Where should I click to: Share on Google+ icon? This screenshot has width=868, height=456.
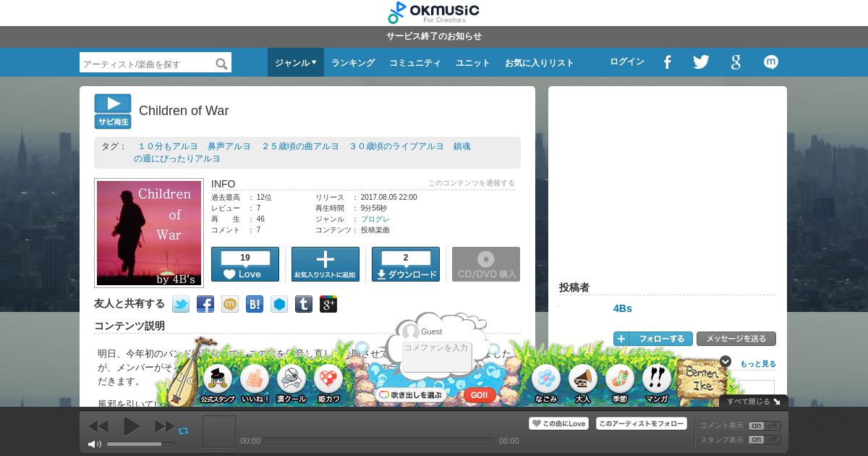[328, 304]
